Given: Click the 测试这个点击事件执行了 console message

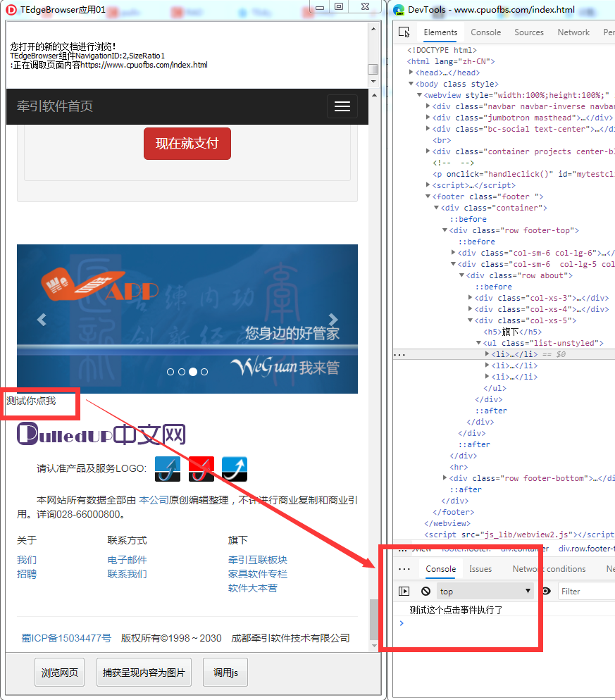Looking at the screenshot, I should [x=456, y=610].
